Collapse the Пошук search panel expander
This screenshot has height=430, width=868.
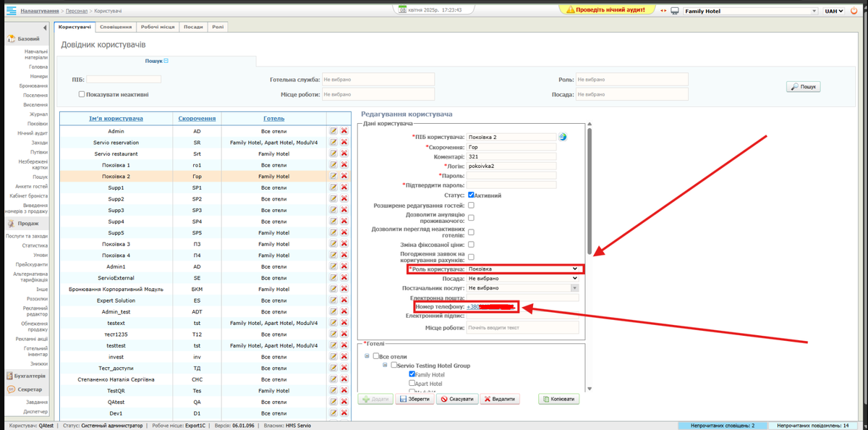[166, 62]
